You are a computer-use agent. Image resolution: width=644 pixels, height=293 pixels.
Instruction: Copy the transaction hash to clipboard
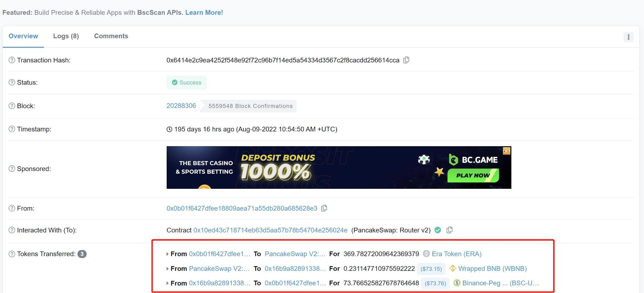click(406, 60)
